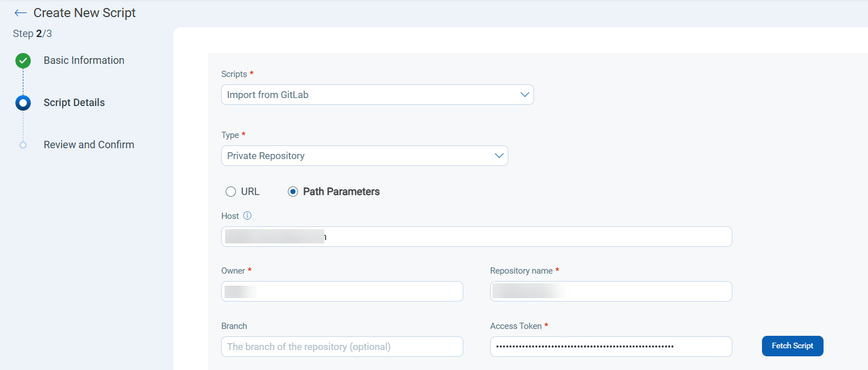The image size is (868, 370).
Task: Click the back arrow beside Create New Script
Action: click(x=21, y=13)
